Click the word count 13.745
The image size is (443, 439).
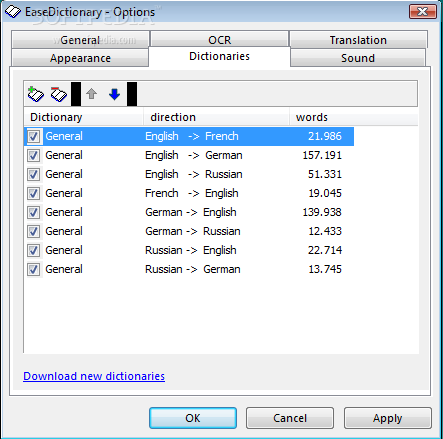(x=325, y=269)
